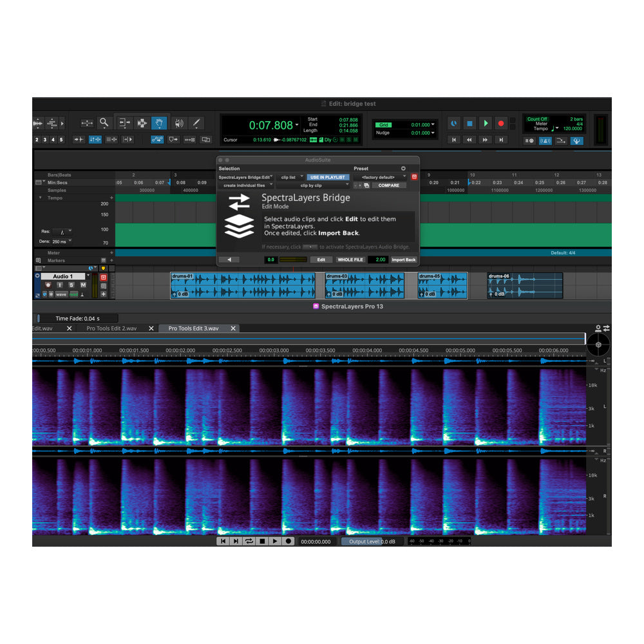Select zoom preset 5

(61, 140)
